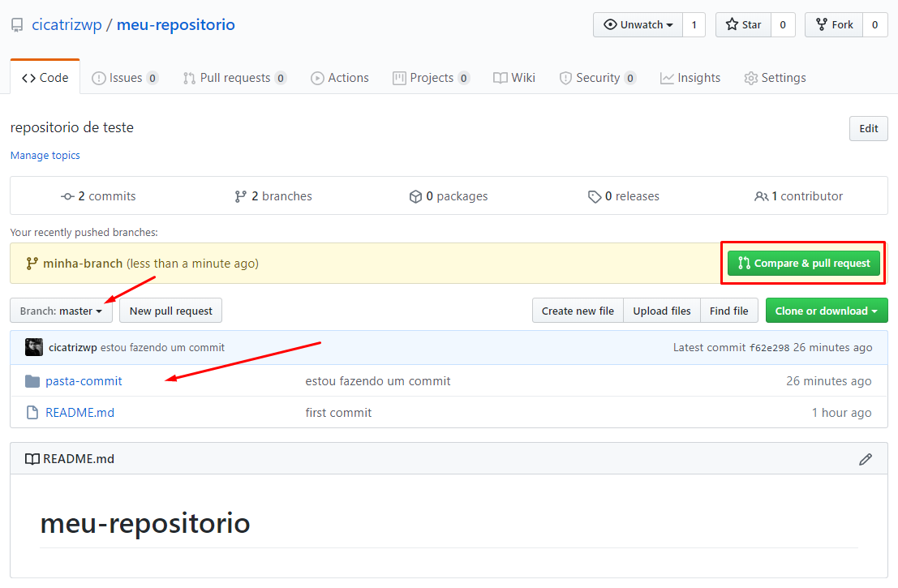Click the stargazers count 0
Image resolution: width=898 pixels, height=588 pixels.
click(783, 24)
